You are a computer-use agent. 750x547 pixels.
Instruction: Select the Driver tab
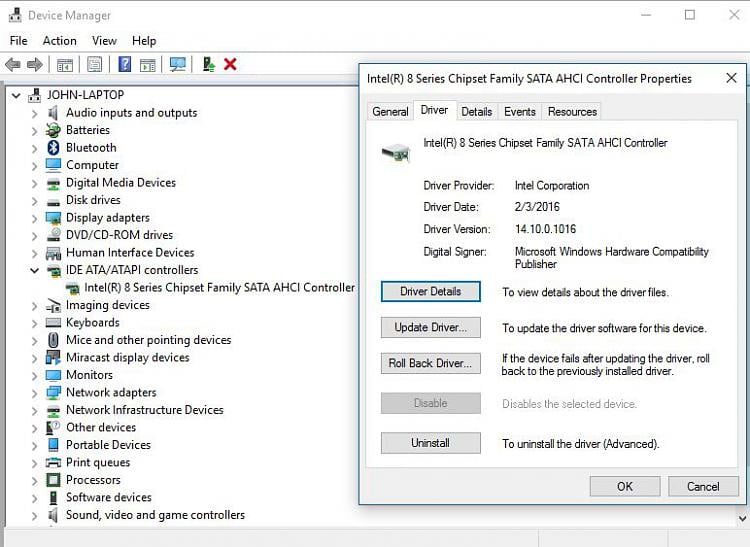434,110
